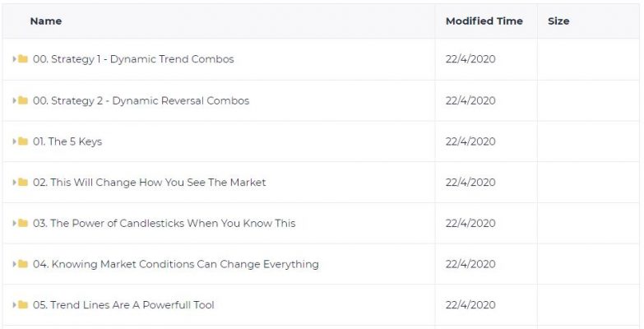The height and width of the screenshot is (329, 644).
Task: Click folder icon for Trend Lines Are A Powerfull Tool
Action: [23, 305]
